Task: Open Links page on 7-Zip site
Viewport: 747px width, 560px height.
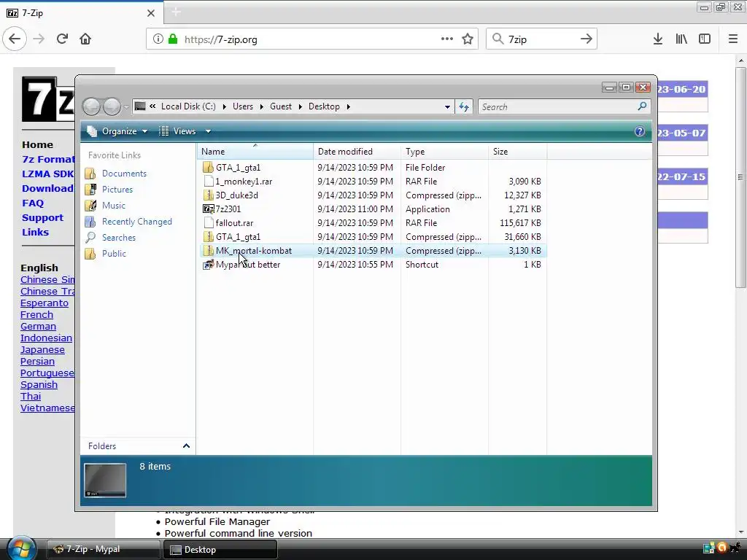Action: pyautogui.click(x=35, y=233)
